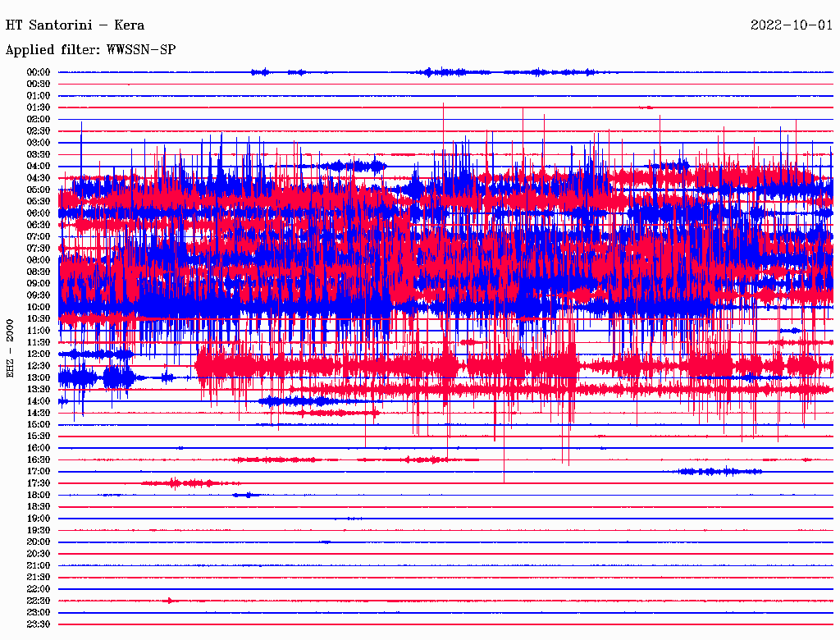The width and height of the screenshot is (840, 640).
Task: Click the 21:00 time label
Action: coord(39,565)
